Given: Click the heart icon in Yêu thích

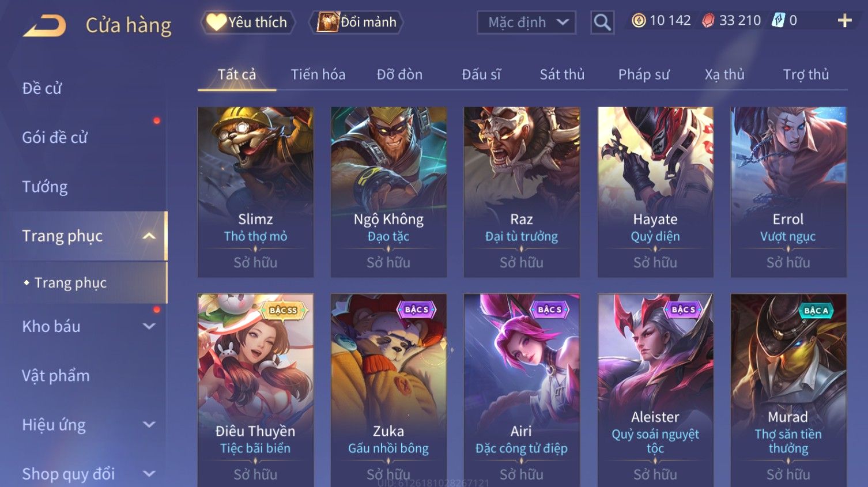Looking at the screenshot, I should click(x=216, y=22).
